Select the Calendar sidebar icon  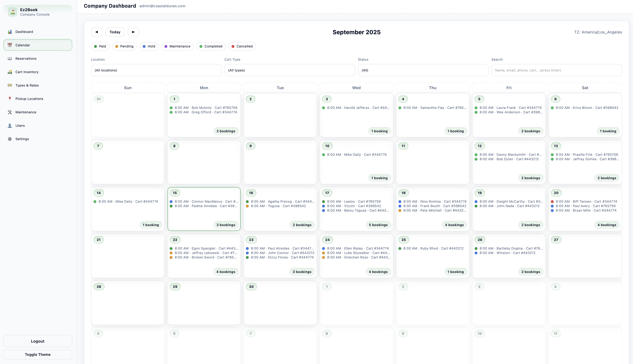point(10,45)
